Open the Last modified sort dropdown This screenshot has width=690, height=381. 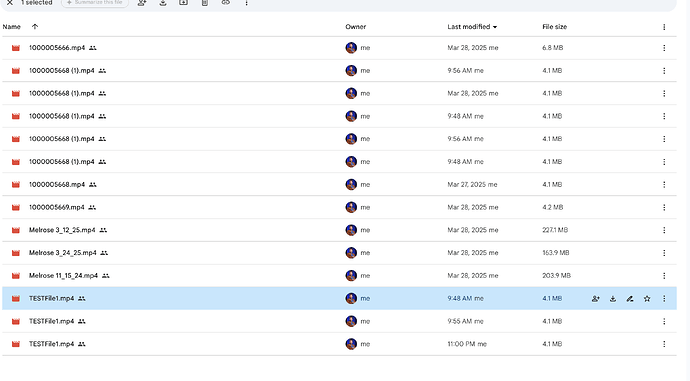point(472,27)
